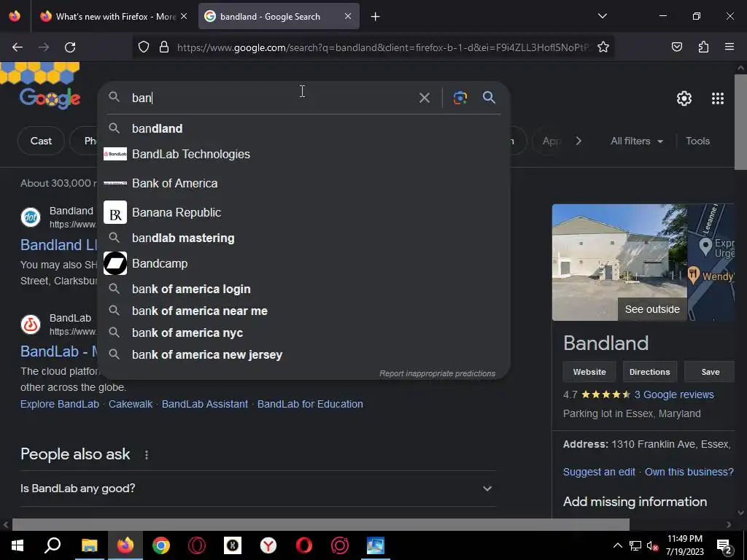Close the What's new with Firefox tab
The height and width of the screenshot is (560, 747).
coord(184,16)
